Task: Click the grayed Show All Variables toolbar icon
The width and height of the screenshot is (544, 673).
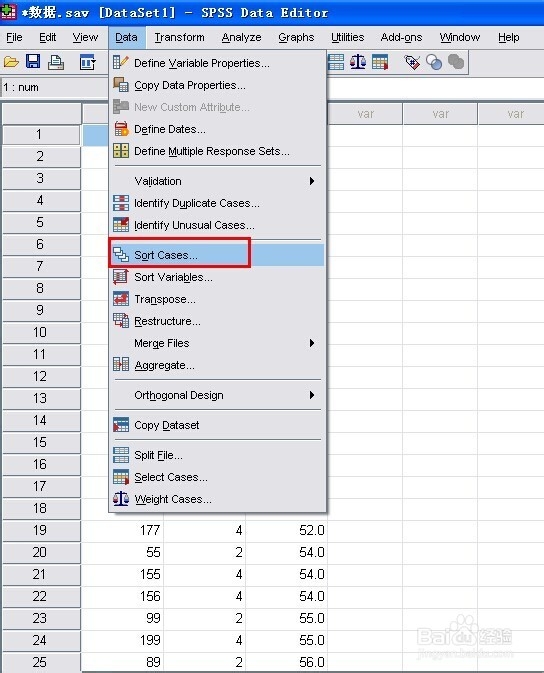Action: pos(456,62)
